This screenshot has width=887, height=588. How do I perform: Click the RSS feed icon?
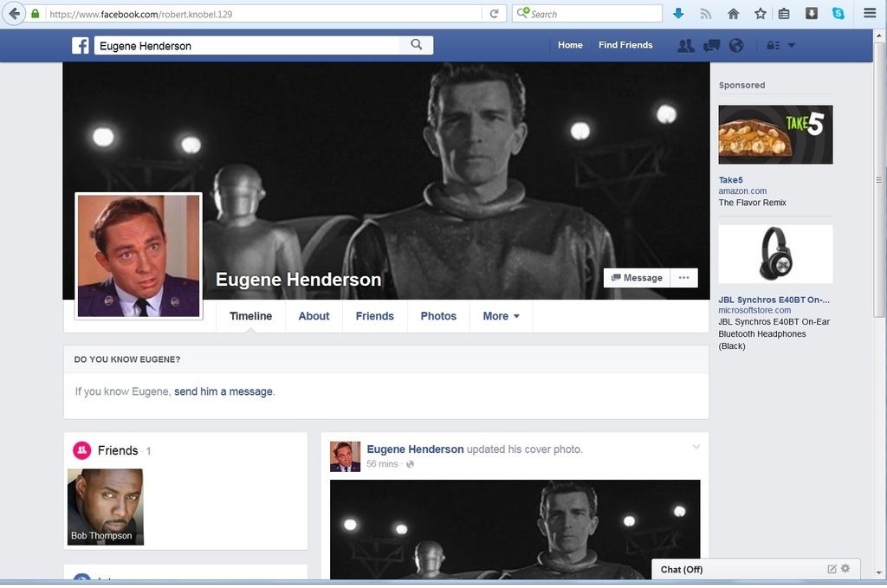(706, 14)
